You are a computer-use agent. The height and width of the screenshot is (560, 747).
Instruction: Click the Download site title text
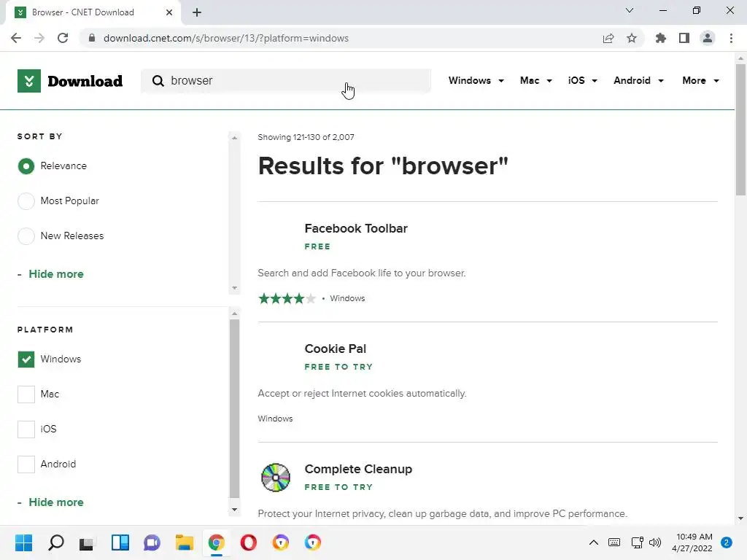85,82
